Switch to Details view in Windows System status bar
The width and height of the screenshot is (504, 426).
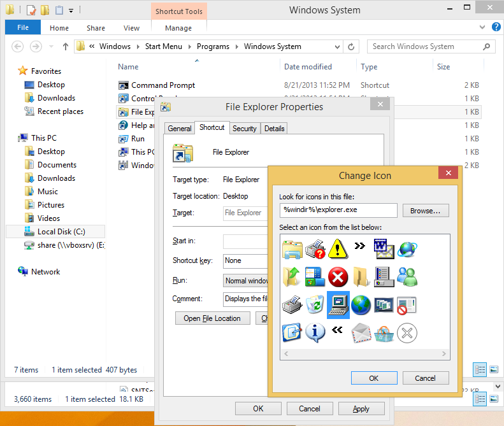tap(480, 369)
